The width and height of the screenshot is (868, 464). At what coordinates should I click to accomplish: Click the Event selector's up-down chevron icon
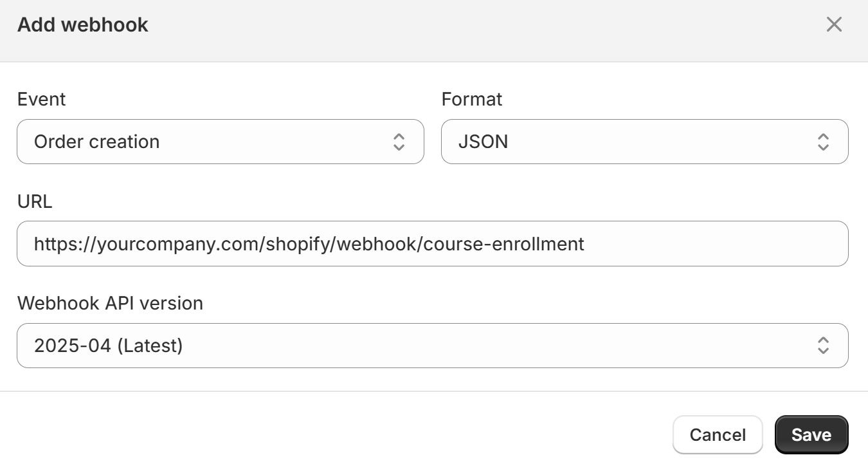click(399, 142)
